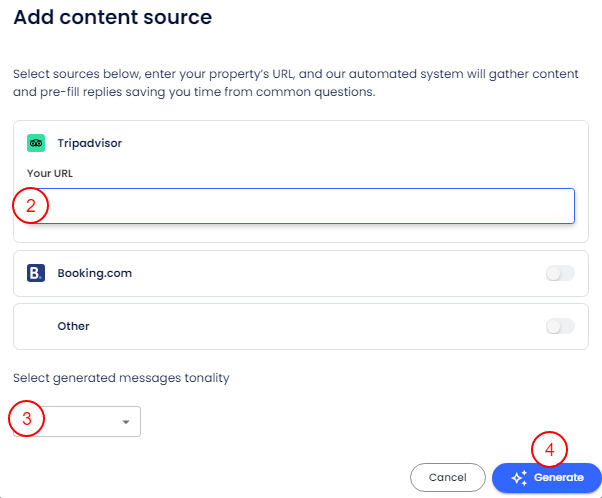Click the Booking.com 'B.' logo icon
The width and height of the screenshot is (602, 498).
tap(36, 273)
